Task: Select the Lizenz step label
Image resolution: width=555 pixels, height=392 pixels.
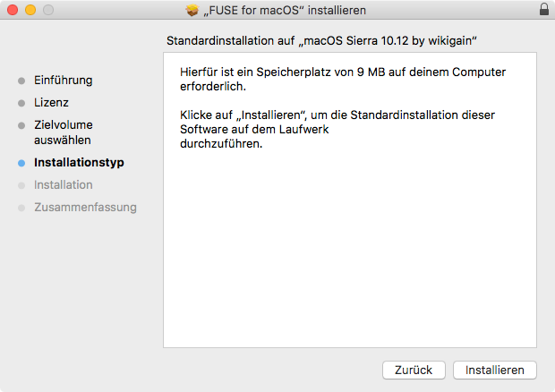Action: [x=51, y=103]
